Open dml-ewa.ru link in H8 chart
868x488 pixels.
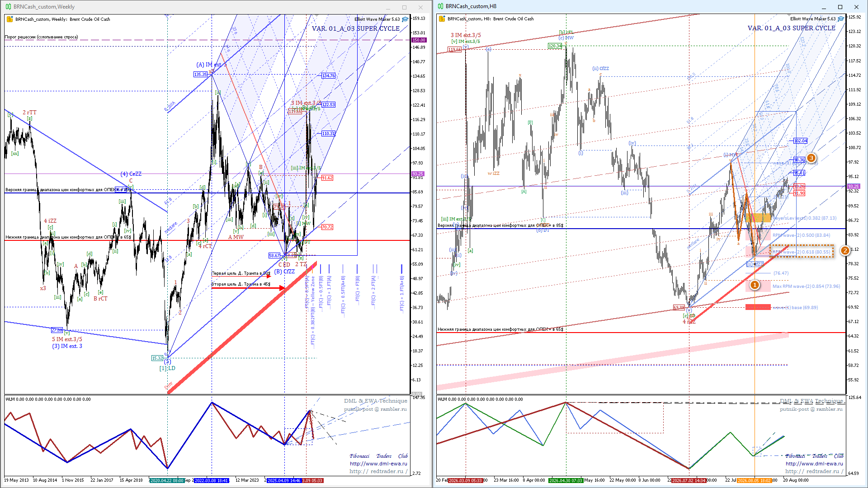pos(814,464)
